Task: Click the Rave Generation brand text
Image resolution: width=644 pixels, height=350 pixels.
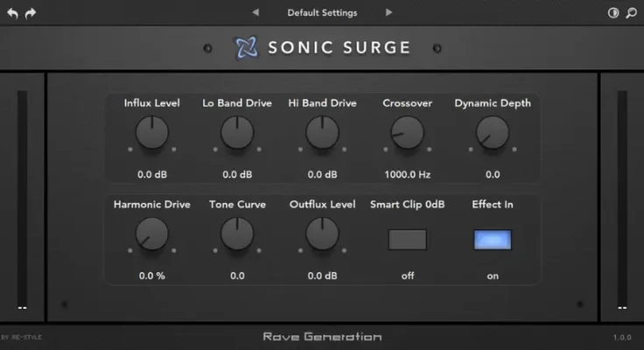Action: pos(322,337)
